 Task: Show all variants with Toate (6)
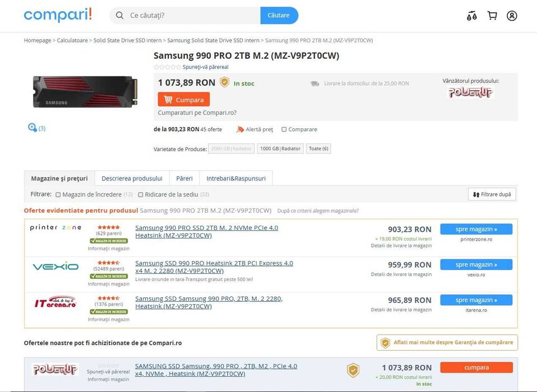point(318,148)
